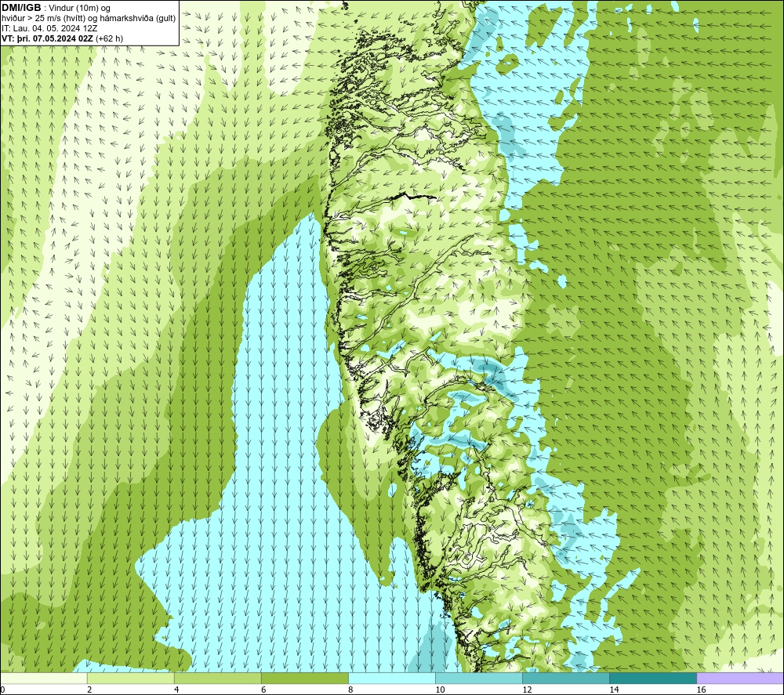Click the legend scale label 12
The image size is (784, 695).
point(527,690)
